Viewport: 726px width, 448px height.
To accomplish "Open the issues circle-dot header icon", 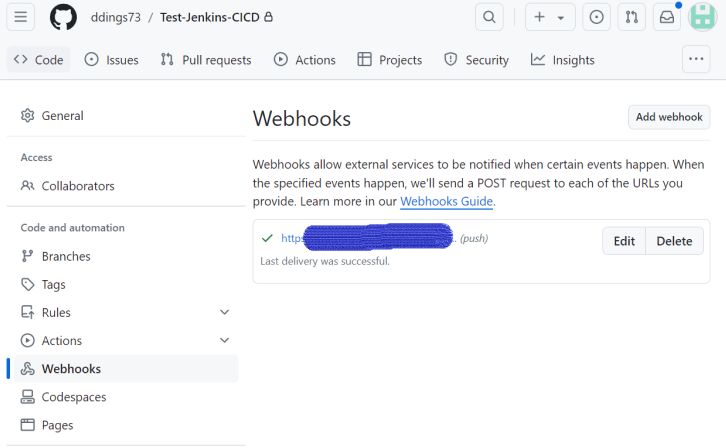I will point(596,18).
